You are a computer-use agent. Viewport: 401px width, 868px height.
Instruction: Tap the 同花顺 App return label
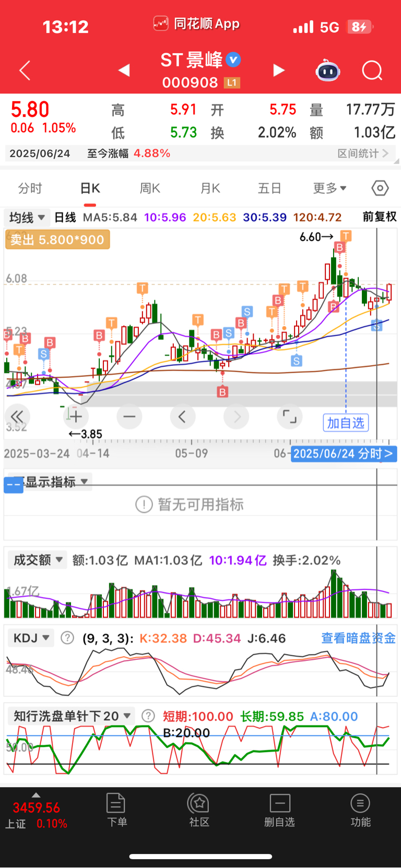point(196,23)
